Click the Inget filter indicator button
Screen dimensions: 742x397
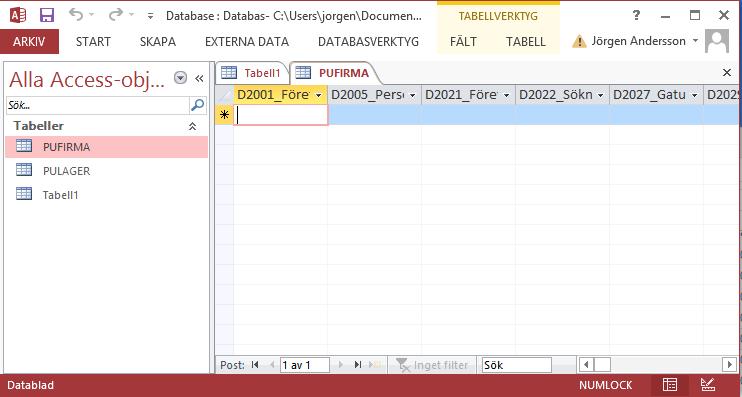tap(432, 365)
